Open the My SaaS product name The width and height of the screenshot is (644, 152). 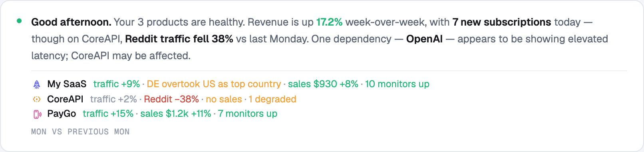click(x=67, y=84)
